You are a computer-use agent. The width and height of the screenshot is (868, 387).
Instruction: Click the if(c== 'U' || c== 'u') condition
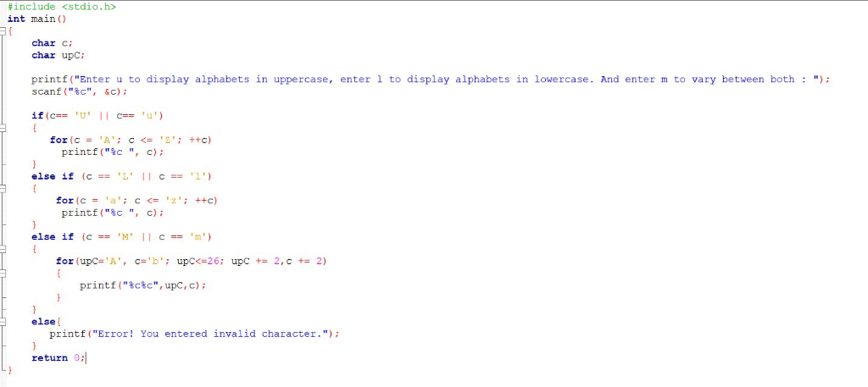tap(97, 115)
